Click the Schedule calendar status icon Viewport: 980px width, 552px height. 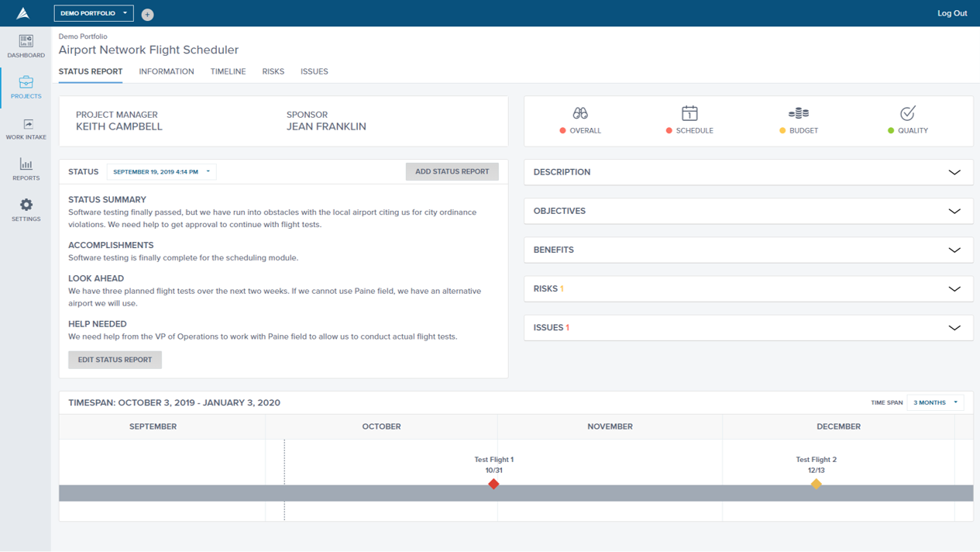point(689,113)
